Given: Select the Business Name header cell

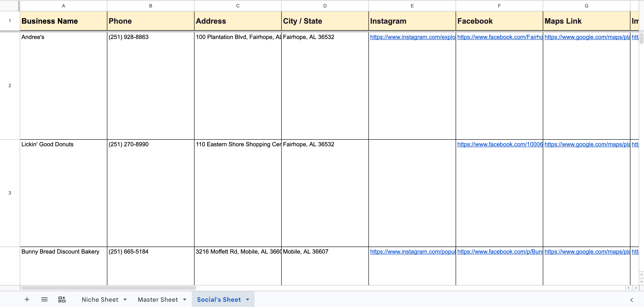Looking at the screenshot, I should tap(64, 21).
